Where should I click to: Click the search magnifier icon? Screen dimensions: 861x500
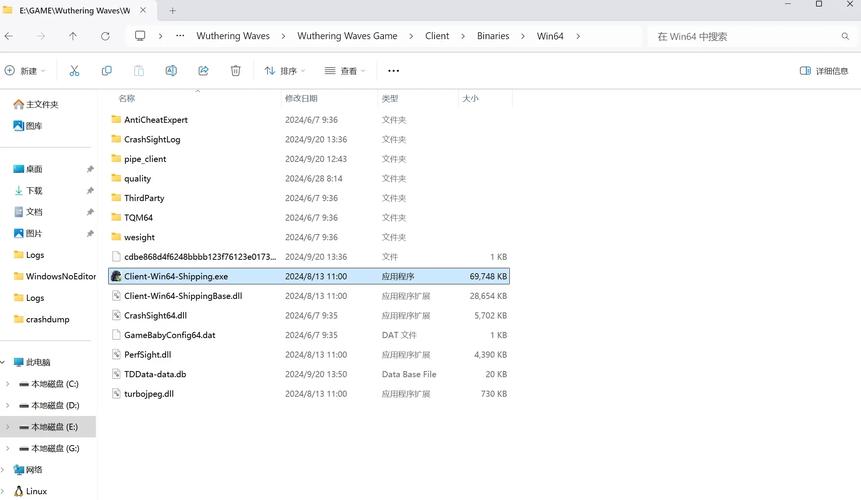[x=845, y=36]
